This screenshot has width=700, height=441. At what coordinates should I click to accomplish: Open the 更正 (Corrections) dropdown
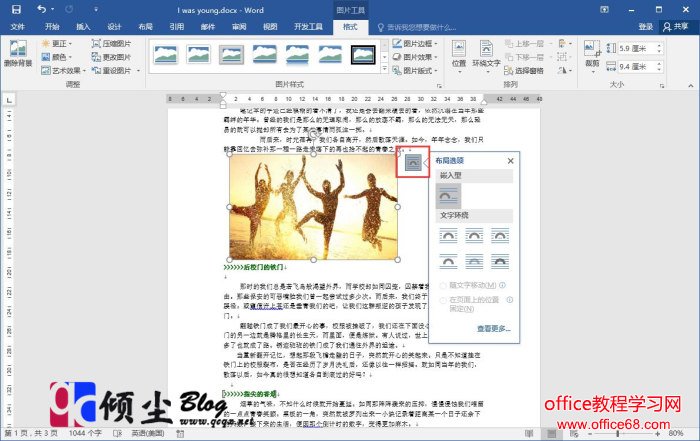click(57, 44)
